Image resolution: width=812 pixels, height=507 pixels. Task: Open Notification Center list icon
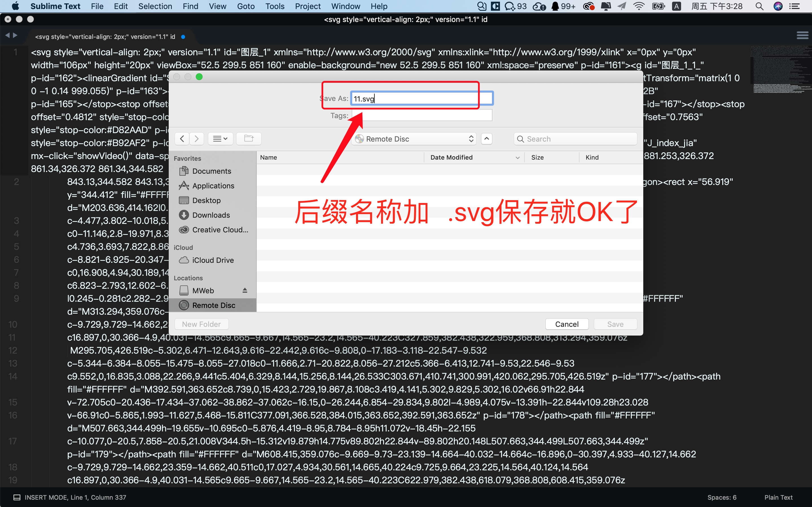[795, 6]
